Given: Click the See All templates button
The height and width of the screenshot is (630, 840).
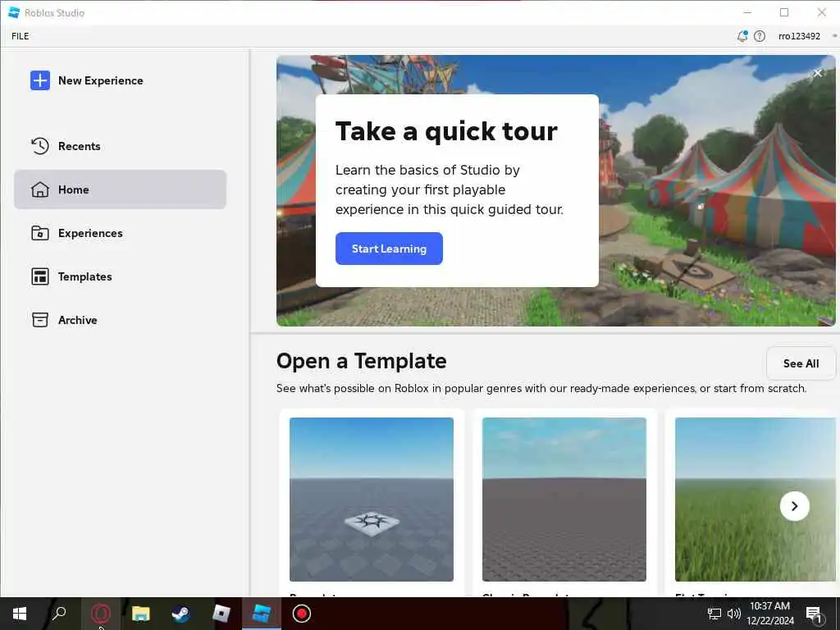Looking at the screenshot, I should [801, 363].
